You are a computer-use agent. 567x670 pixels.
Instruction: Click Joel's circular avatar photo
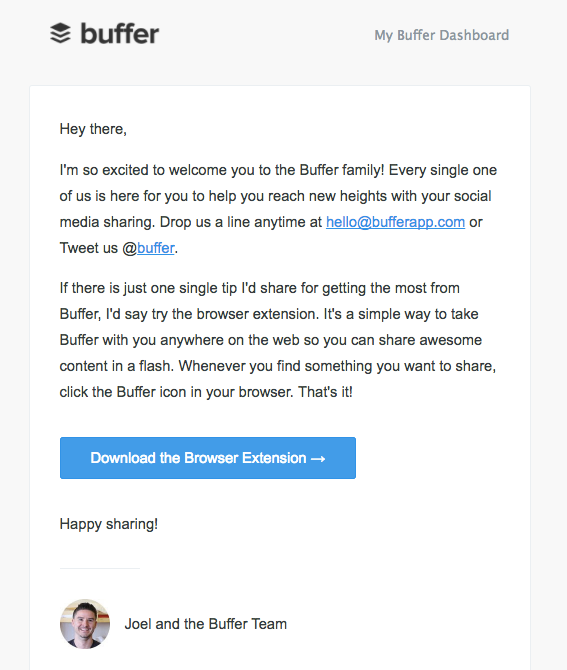(x=85, y=623)
